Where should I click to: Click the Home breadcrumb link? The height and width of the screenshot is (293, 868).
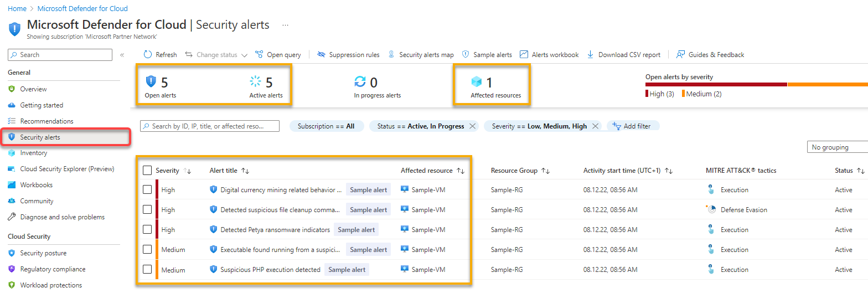click(x=17, y=8)
